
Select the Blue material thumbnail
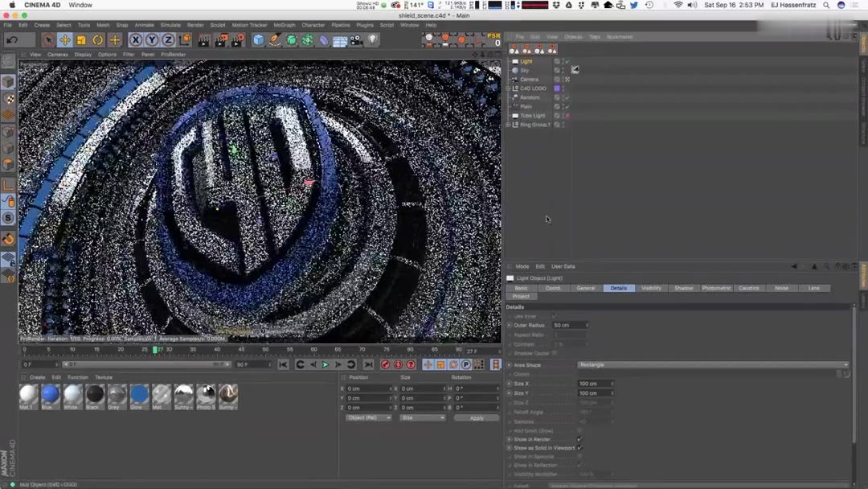point(50,397)
